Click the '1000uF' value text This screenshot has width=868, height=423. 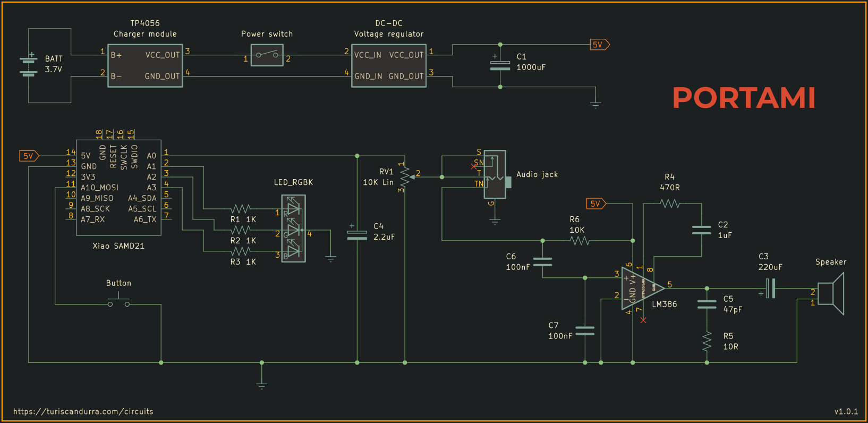point(531,67)
